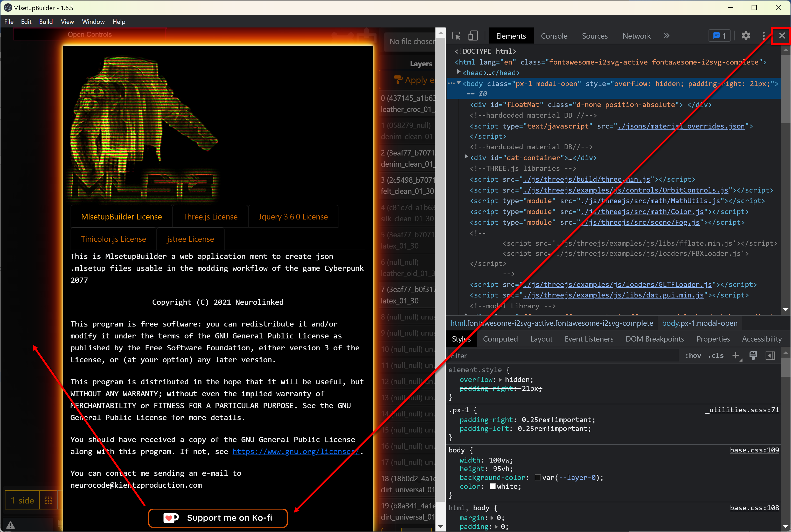This screenshot has width=791, height=532.
Task: Expand the head element node
Action: point(459,72)
